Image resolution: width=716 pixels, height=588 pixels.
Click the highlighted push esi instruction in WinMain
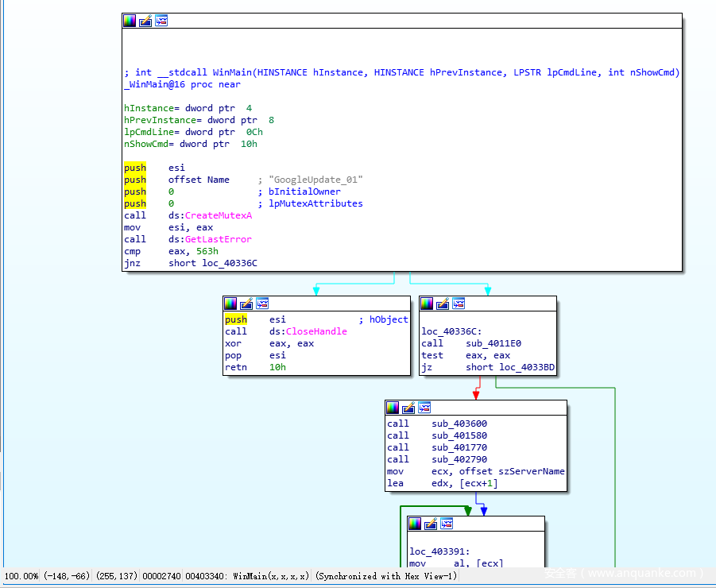135,168
